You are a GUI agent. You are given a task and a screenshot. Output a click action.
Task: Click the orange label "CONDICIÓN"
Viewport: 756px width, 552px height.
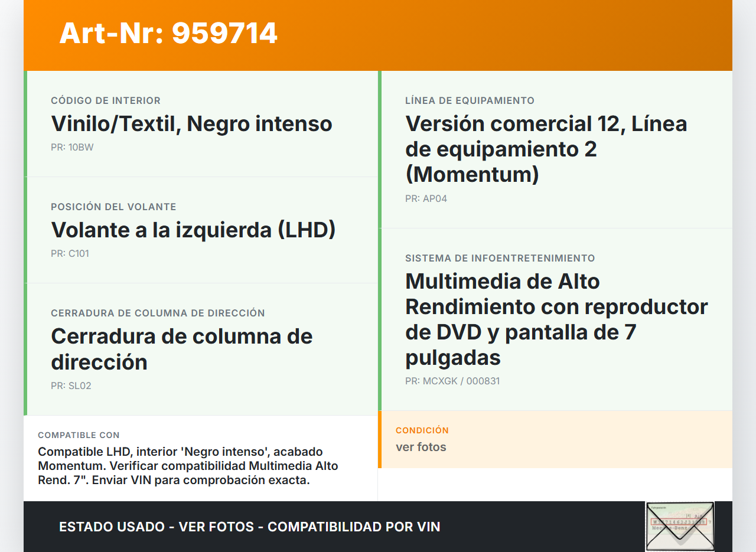[x=422, y=430]
